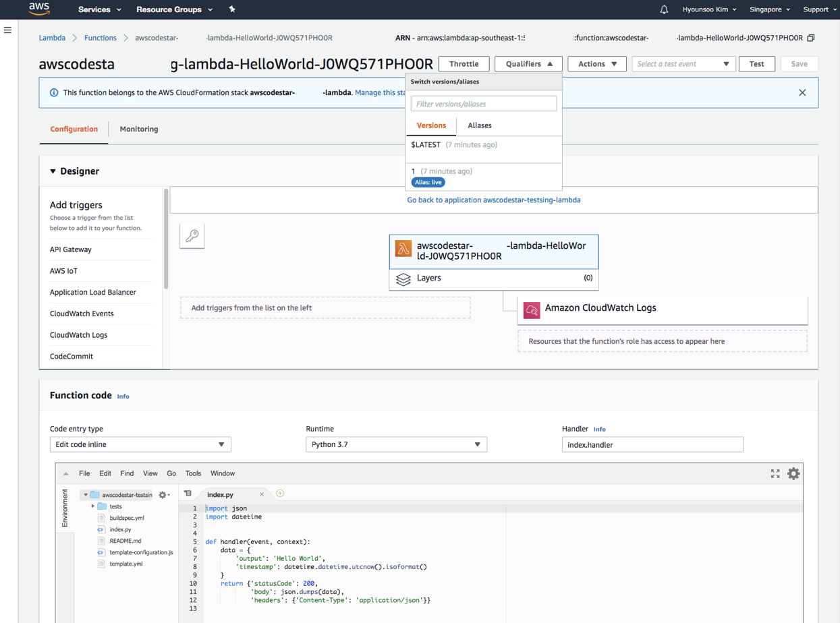Click the pin shortcut icon in top bar
This screenshot has height=623, width=840.
pyautogui.click(x=232, y=9)
